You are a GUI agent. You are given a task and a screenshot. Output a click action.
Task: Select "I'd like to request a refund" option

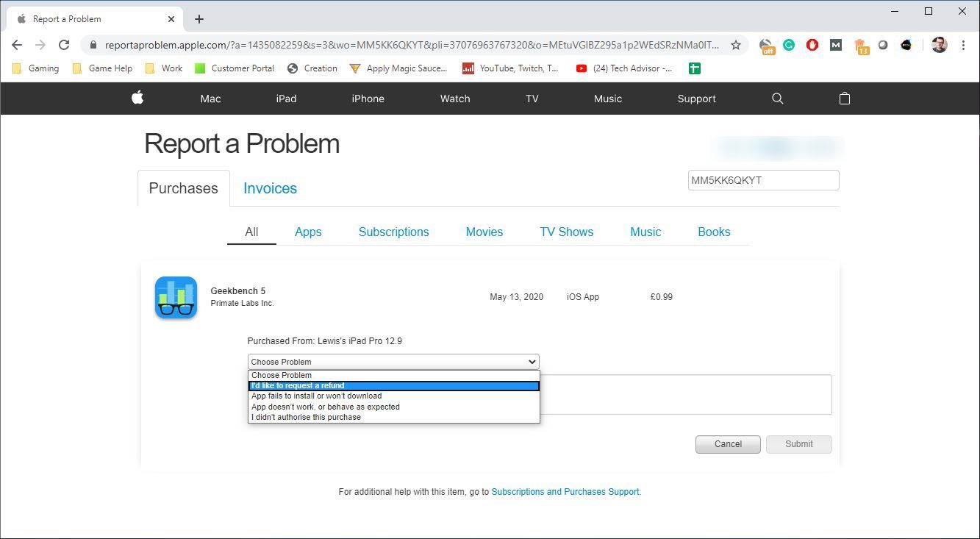tap(393, 385)
